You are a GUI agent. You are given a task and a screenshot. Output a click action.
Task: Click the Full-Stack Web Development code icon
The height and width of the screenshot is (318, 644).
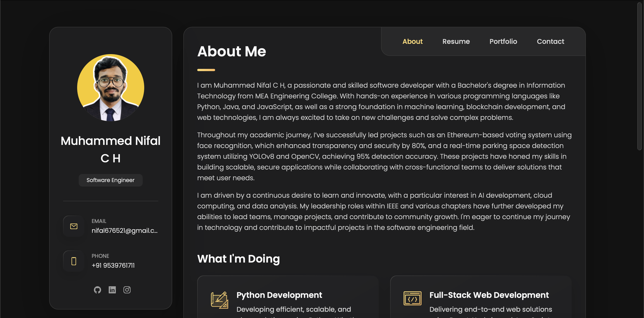(413, 298)
